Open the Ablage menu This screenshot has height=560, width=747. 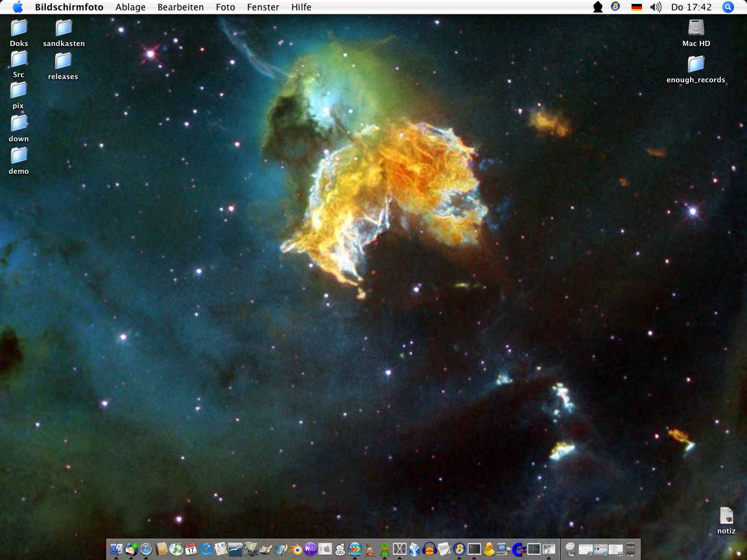point(130,7)
